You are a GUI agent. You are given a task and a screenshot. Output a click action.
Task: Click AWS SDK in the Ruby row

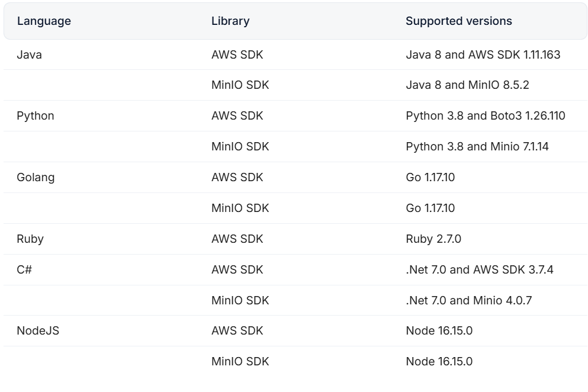(237, 239)
